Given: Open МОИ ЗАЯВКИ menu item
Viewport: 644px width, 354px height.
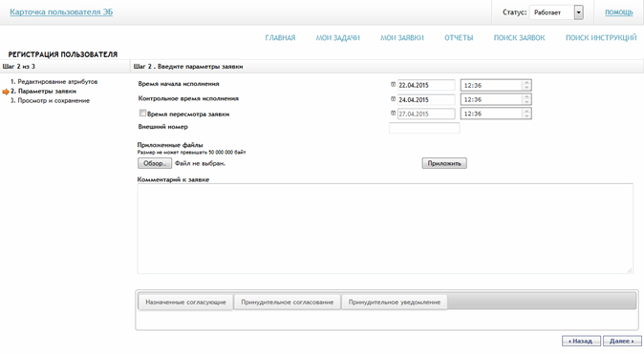Looking at the screenshot, I should [402, 38].
